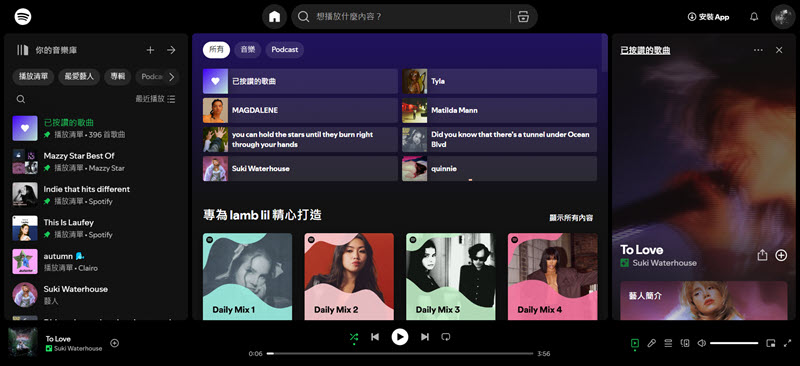Viewport: 800px width, 366px height.
Task: Open quinnie shortcut tile
Action: point(499,168)
